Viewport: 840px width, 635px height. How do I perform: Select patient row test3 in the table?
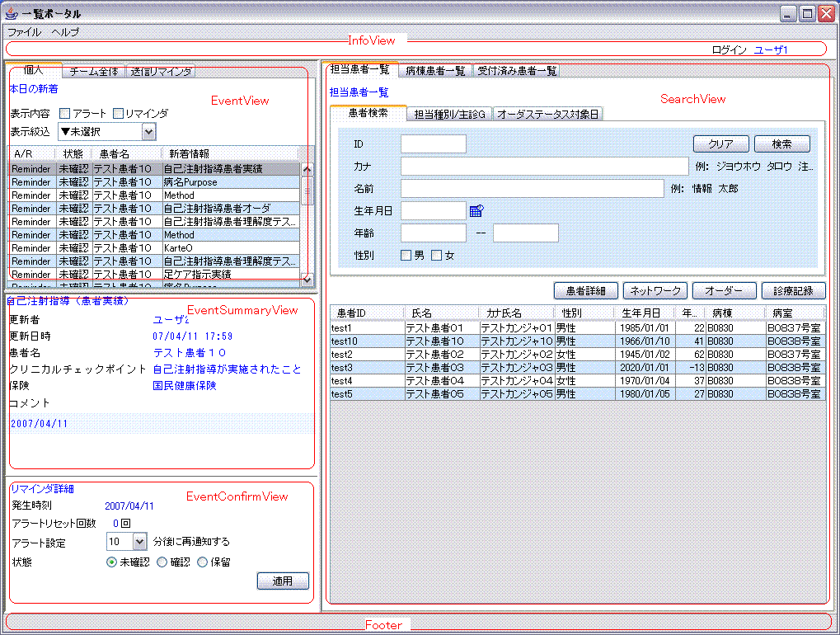578,368
